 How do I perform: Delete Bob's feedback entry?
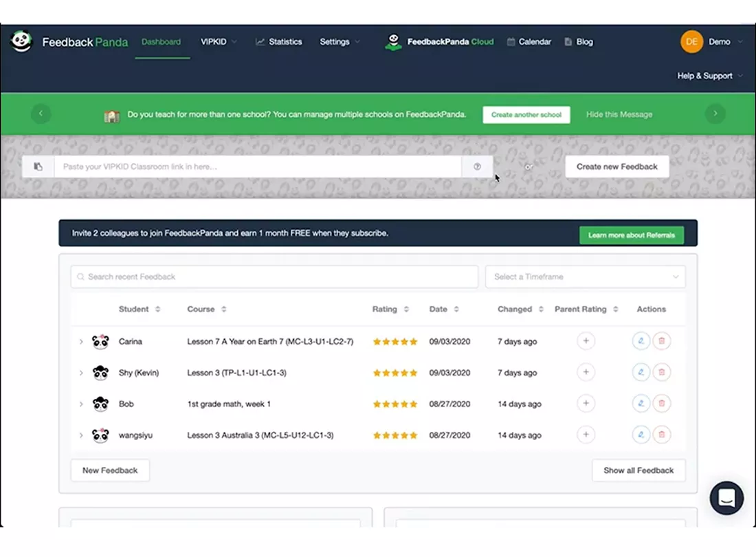pos(661,404)
